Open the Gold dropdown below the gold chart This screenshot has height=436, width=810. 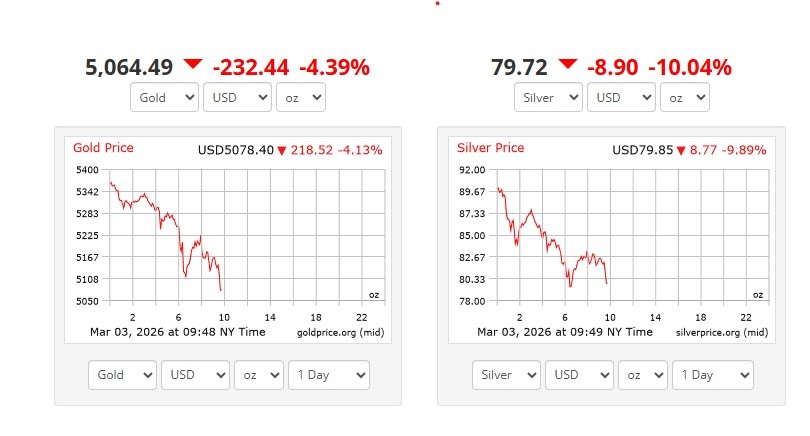tap(123, 375)
